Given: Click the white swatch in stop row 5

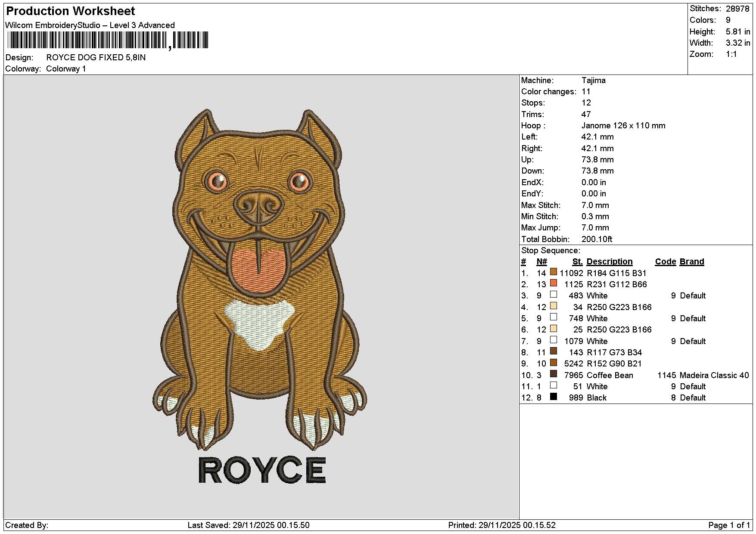Looking at the screenshot, I should point(554,317).
